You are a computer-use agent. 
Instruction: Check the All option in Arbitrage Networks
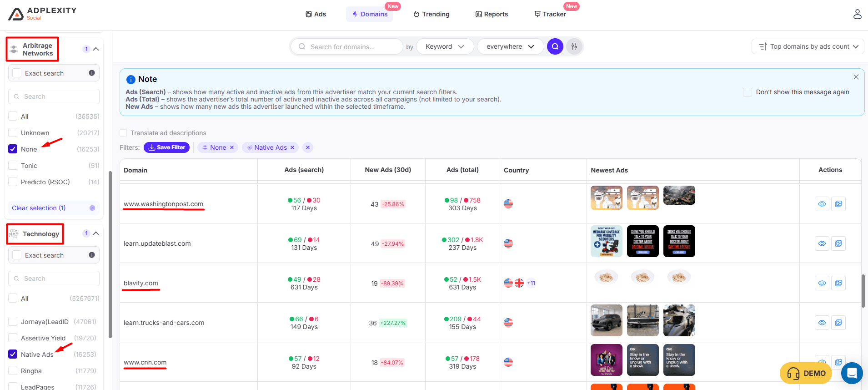point(13,116)
